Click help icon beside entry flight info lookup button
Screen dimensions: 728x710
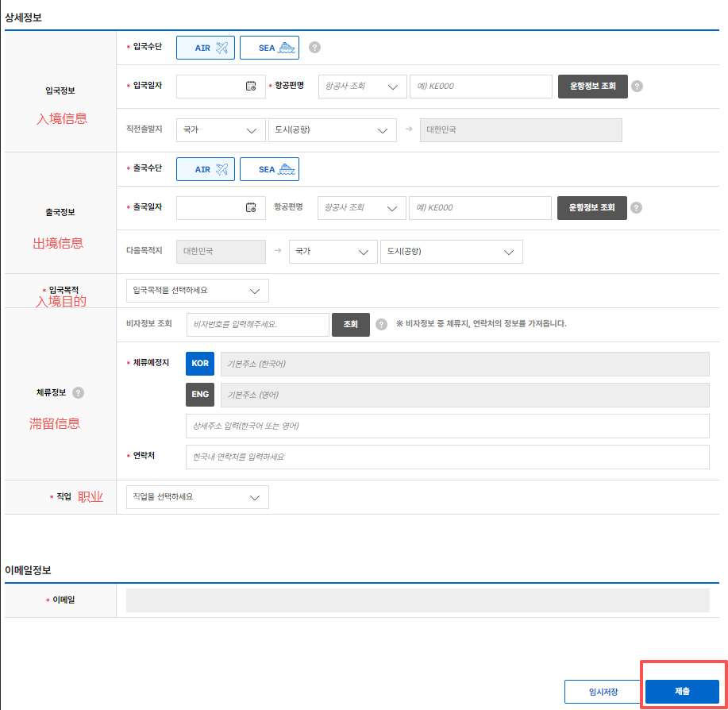637,87
